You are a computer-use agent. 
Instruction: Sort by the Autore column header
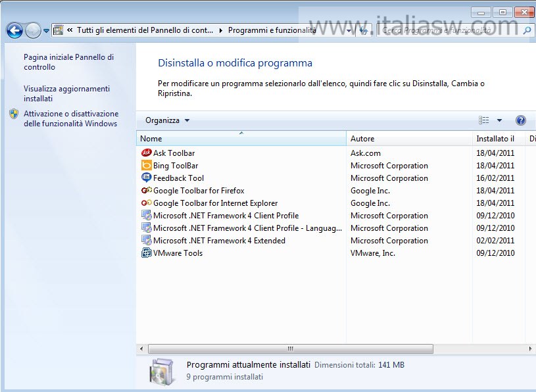click(409, 138)
